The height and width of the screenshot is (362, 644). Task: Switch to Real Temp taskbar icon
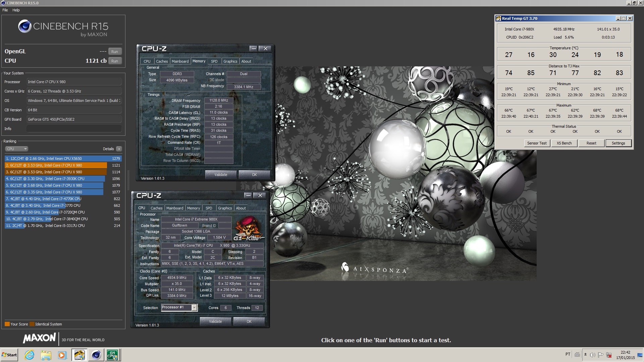(x=79, y=355)
